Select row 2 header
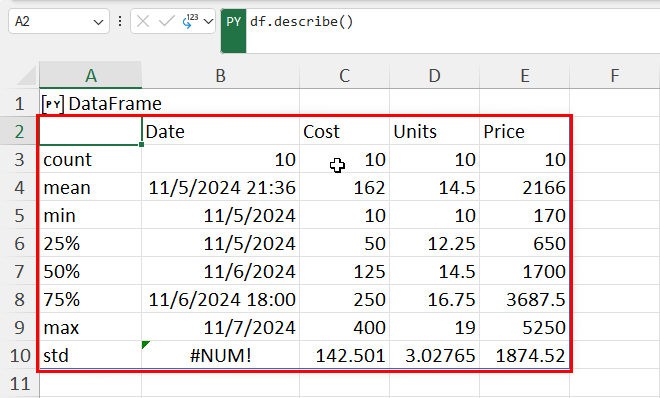 [x=19, y=131]
